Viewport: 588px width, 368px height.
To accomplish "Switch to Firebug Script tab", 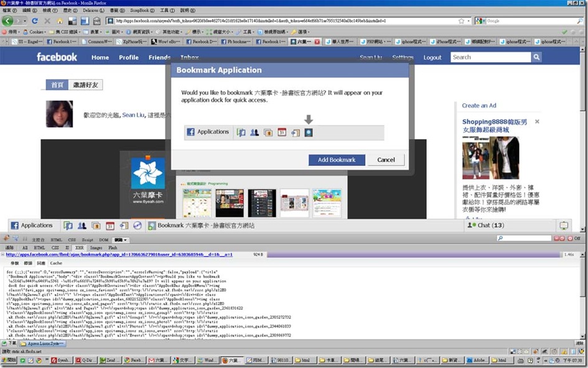I will [87, 240].
